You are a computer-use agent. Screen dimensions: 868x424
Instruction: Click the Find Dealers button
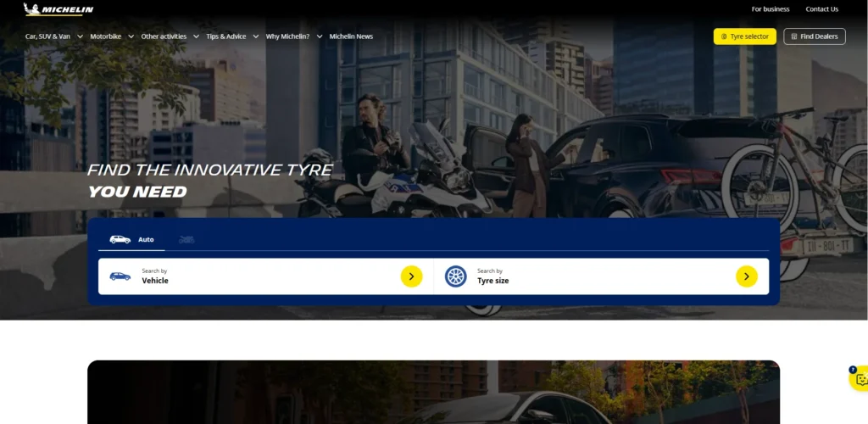[815, 36]
